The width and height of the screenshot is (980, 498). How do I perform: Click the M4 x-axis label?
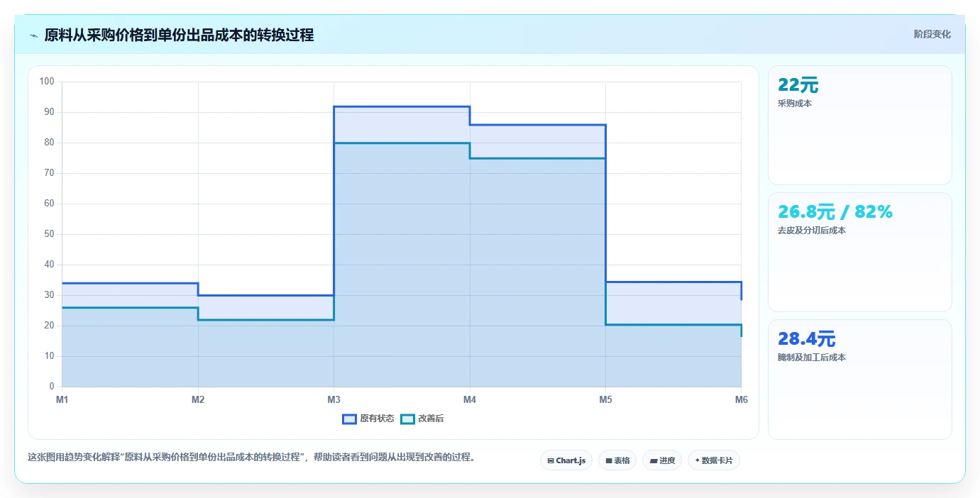470,400
